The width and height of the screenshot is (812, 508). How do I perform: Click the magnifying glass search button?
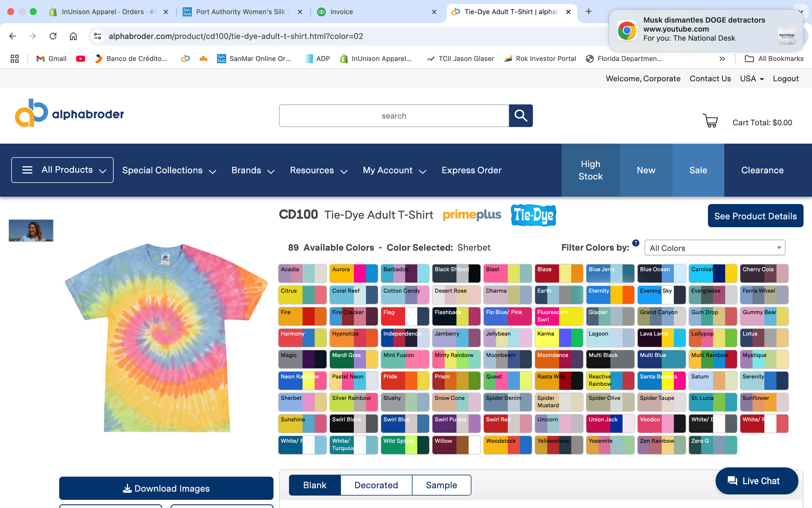click(521, 116)
